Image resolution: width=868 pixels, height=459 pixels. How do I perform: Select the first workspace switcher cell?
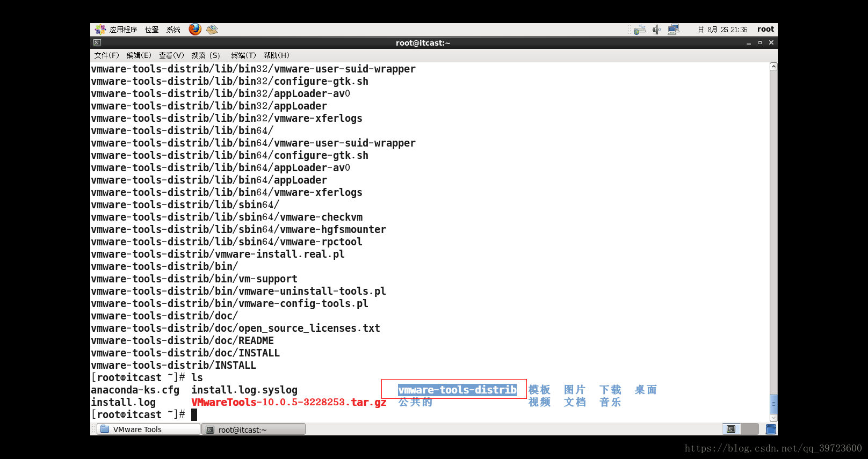pos(731,429)
